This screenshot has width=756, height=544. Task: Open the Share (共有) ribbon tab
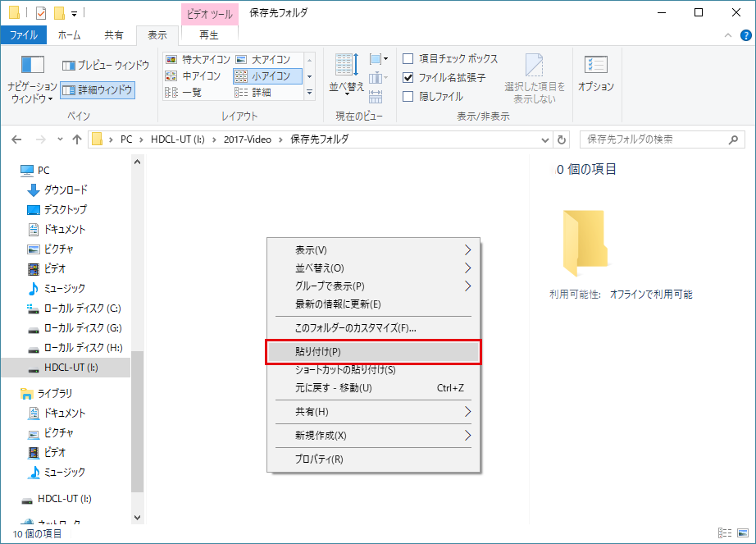[114, 35]
